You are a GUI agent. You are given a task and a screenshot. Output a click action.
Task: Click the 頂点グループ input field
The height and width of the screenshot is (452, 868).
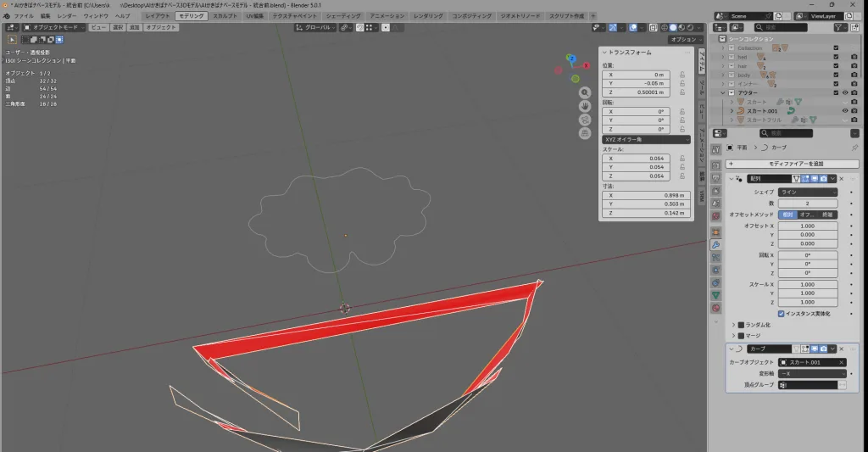[810, 384]
